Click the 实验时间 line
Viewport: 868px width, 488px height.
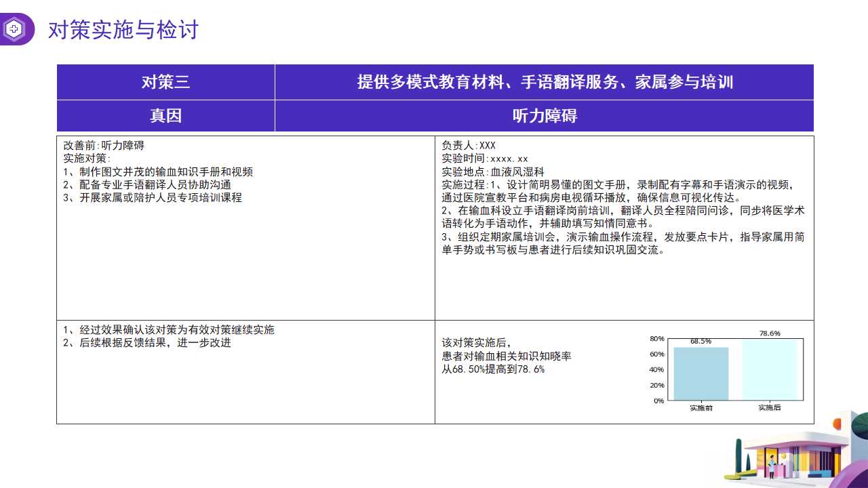click(x=484, y=159)
